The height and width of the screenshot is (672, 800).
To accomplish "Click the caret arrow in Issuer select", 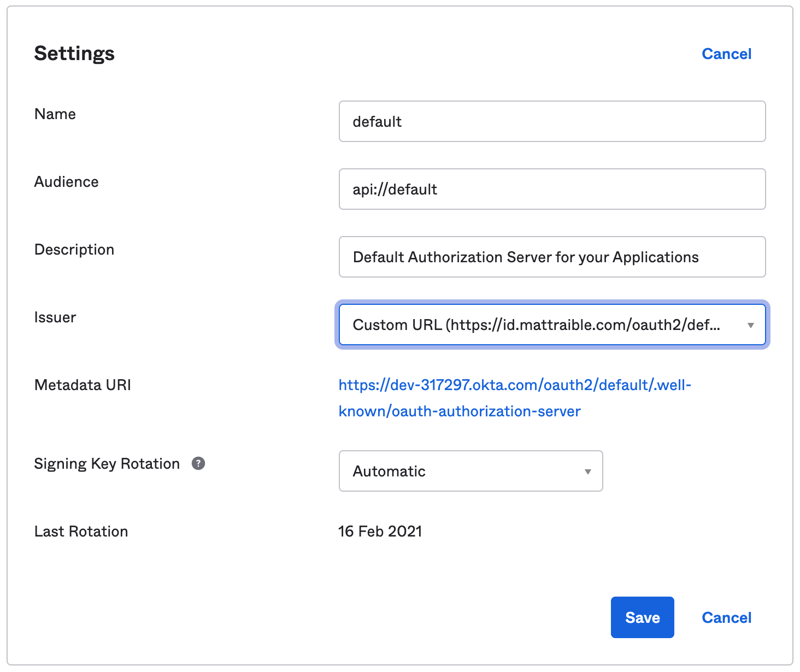I will [750, 325].
